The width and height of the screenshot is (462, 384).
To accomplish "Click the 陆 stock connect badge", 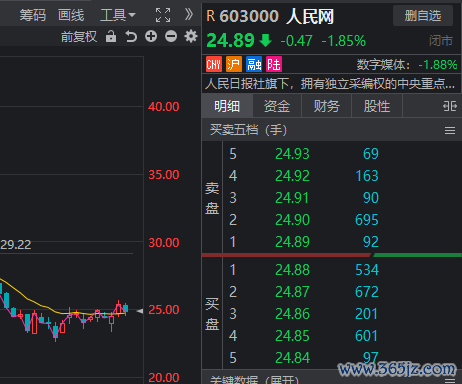I will coord(274,64).
